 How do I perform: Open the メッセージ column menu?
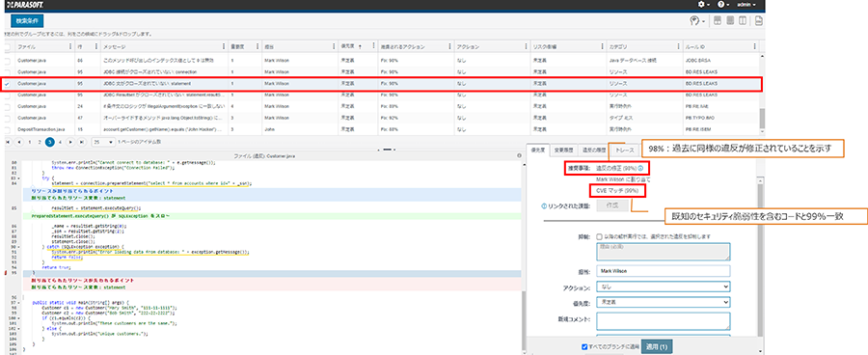click(x=224, y=47)
